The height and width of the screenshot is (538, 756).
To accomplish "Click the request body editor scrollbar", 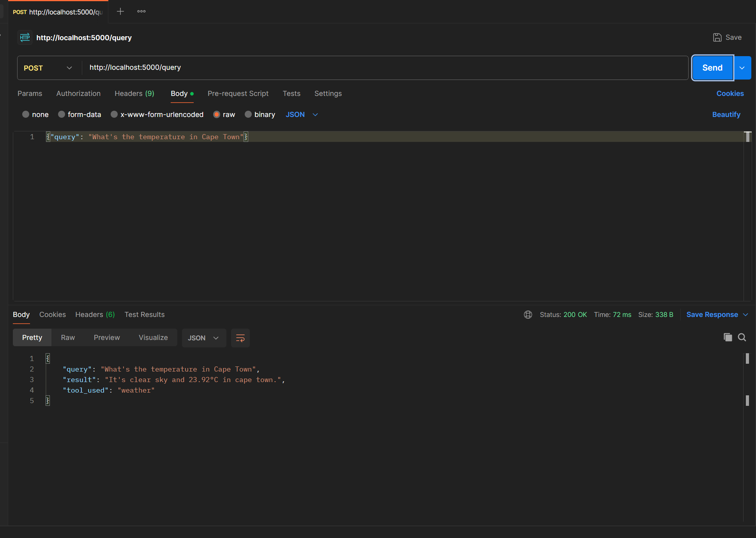I will pos(747,137).
